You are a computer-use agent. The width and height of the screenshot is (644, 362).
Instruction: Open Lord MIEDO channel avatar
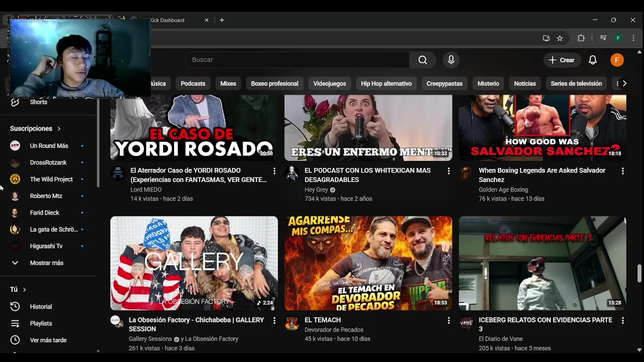click(x=118, y=173)
